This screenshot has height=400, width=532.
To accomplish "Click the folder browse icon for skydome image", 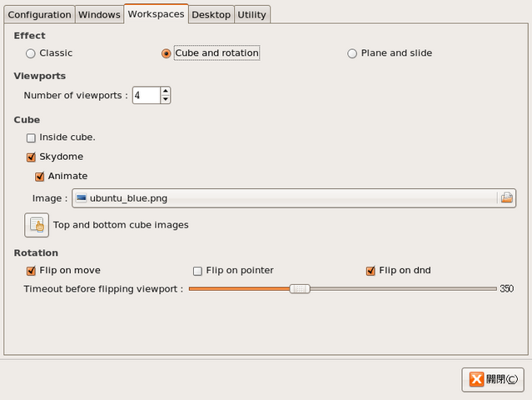I will pos(506,197).
